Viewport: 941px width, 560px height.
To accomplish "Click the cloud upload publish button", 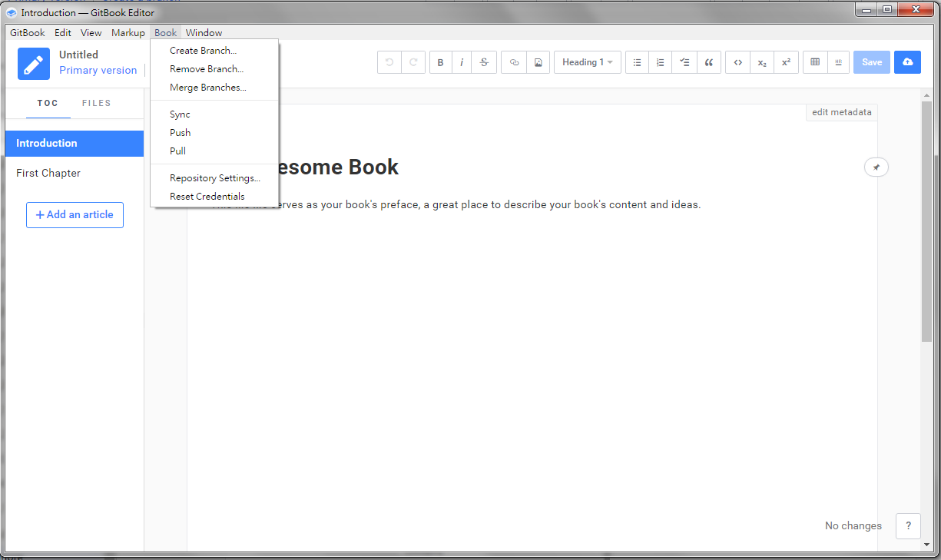I will tap(907, 63).
